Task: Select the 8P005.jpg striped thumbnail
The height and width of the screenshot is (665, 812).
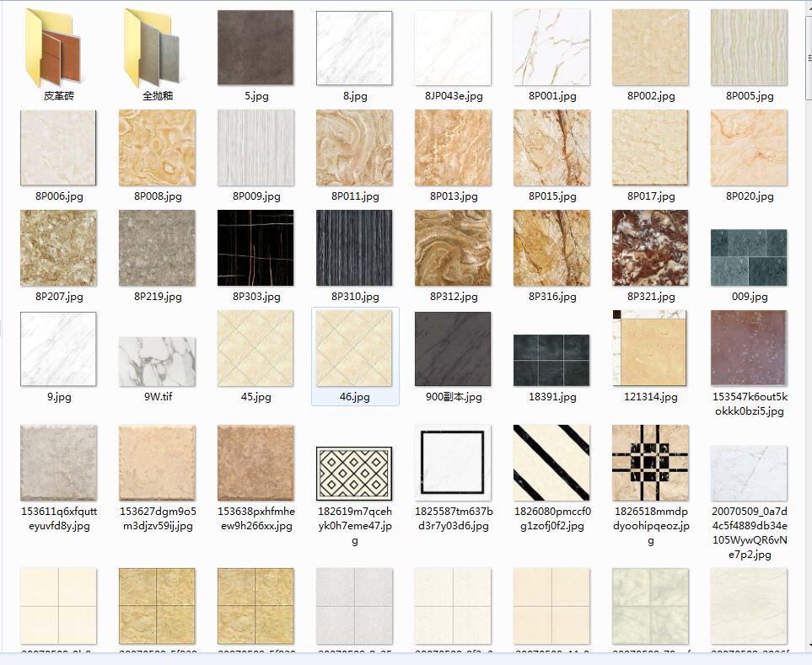Action: point(749,47)
